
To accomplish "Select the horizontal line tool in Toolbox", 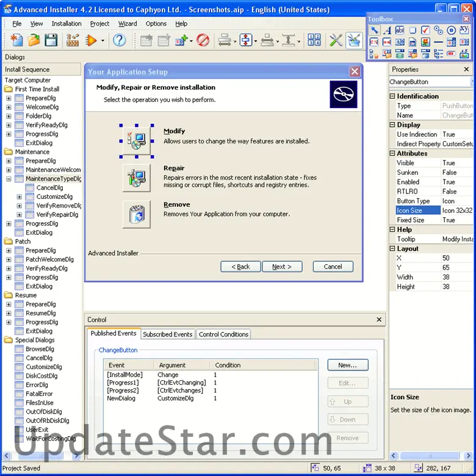I will 438,42.
